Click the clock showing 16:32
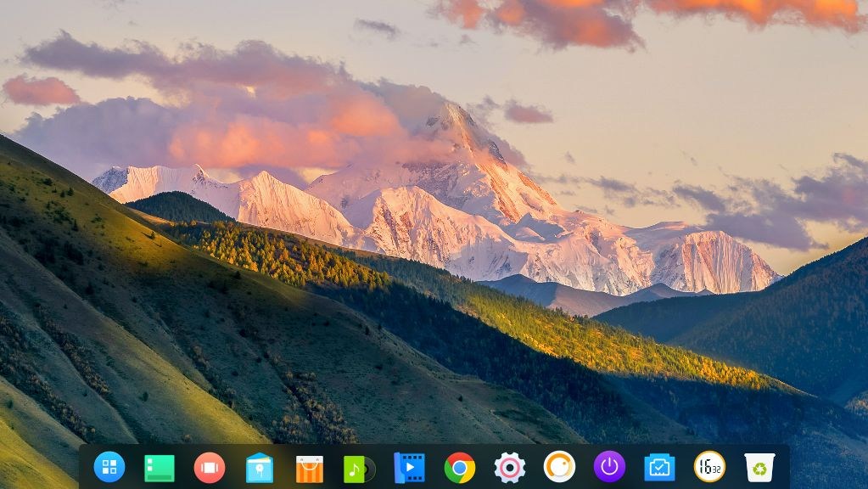868x489 pixels. click(709, 466)
